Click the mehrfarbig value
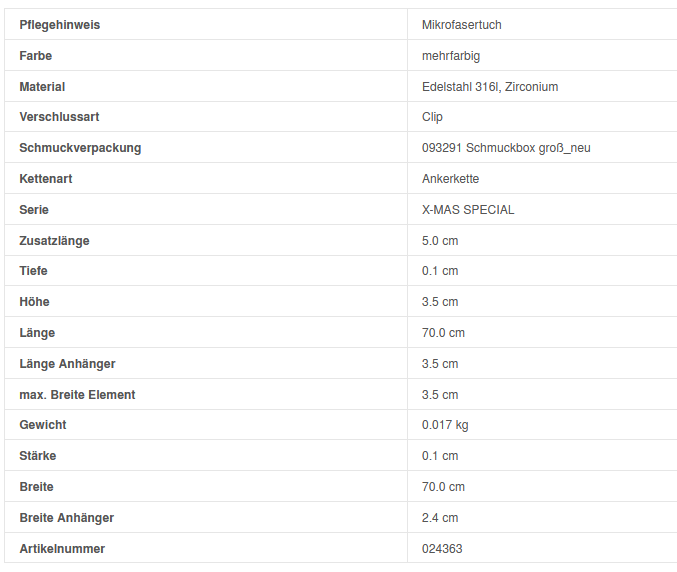The height and width of the screenshot is (572, 677). pos(451,56)
